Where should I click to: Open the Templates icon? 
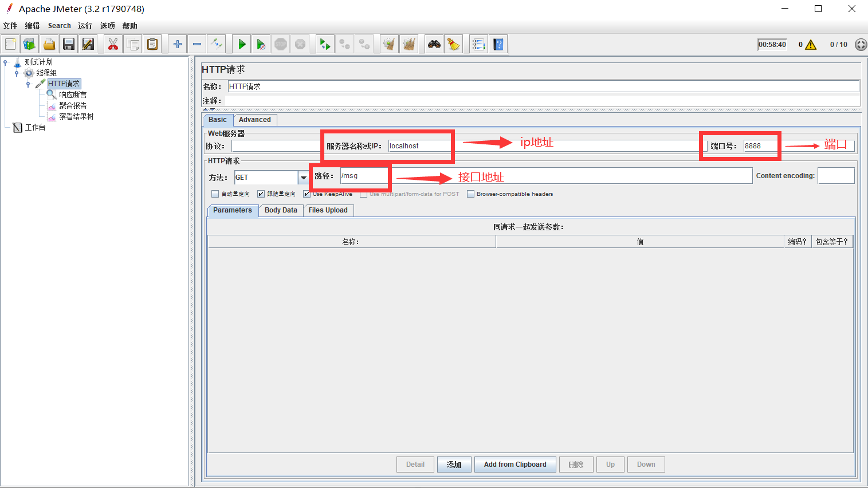tap(30, 44)
